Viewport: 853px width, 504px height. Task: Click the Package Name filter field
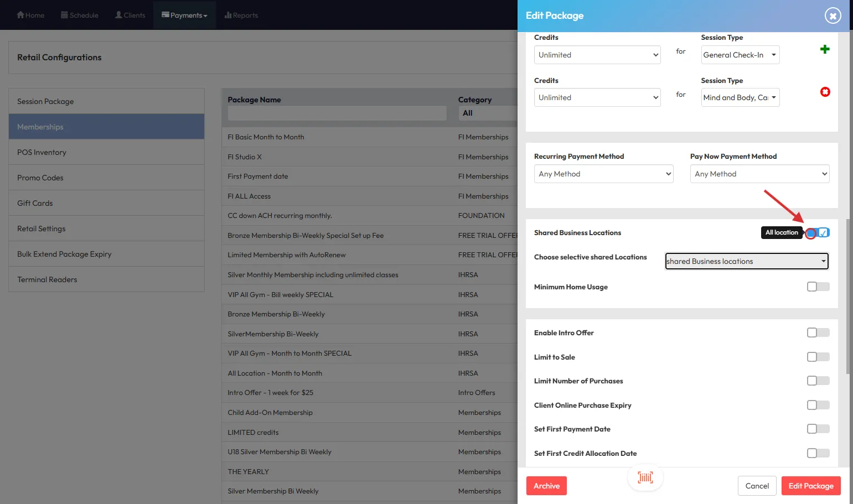337,113
